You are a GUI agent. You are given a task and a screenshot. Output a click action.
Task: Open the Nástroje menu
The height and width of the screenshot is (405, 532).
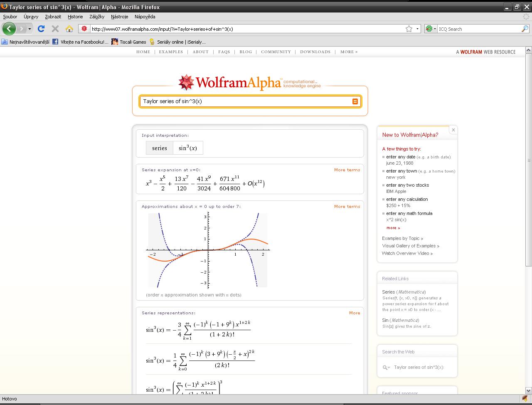click(x=119, y=17)
